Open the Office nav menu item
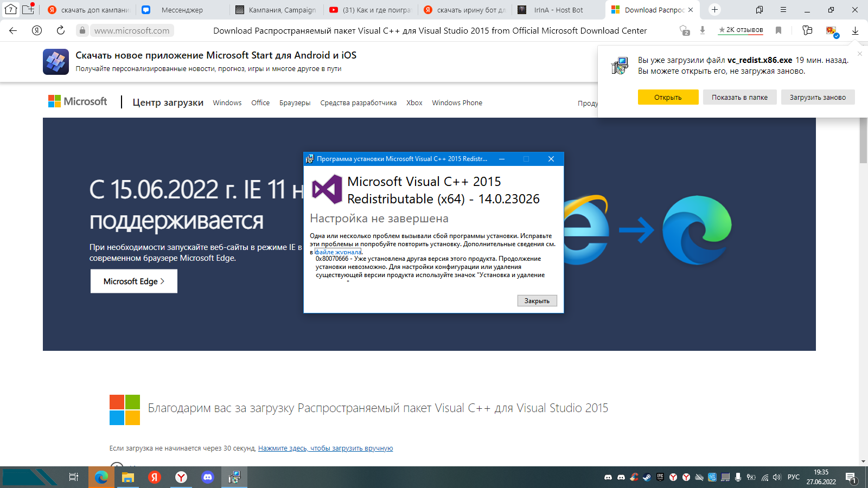Viewport: 868px width, 488px height. pos(260,102)
